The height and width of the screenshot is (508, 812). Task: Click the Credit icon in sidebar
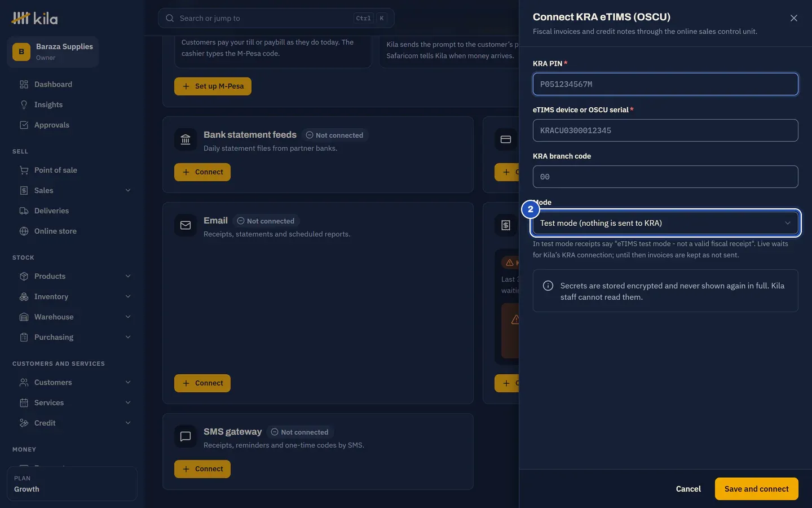point(24,423)
